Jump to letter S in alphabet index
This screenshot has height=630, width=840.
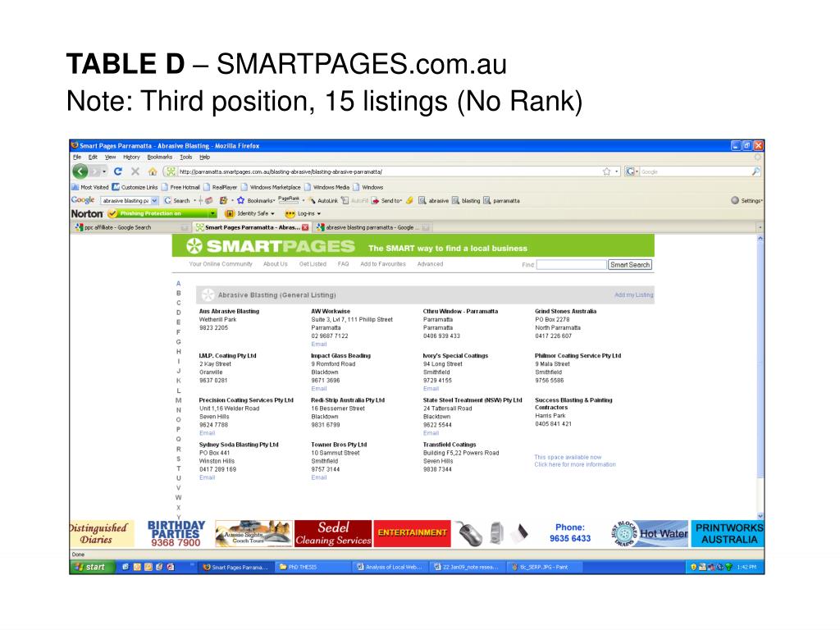click(178, 459)
